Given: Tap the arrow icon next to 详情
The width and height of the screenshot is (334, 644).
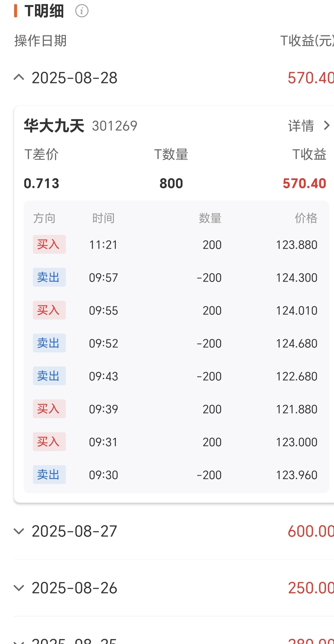Looking at the screenshot, I should (326, 126).
